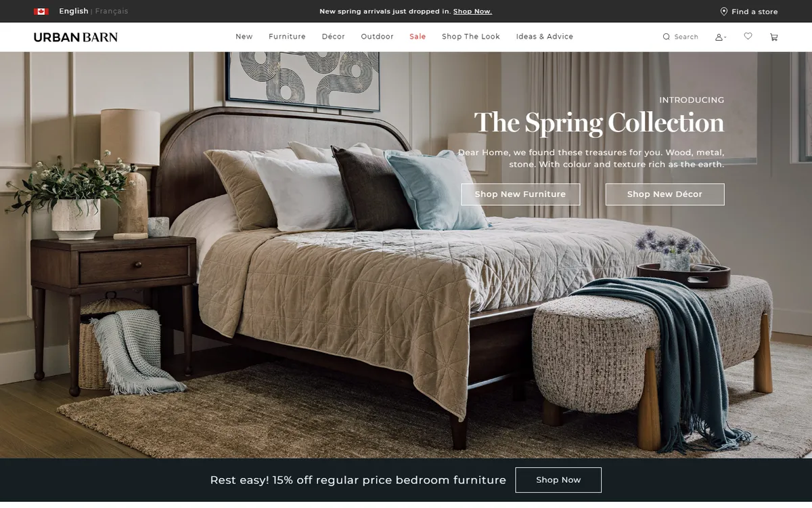This screenshot has width=812, height=508.
Task: Open the Outdoor menu
Action: click(x=377, y=37)
